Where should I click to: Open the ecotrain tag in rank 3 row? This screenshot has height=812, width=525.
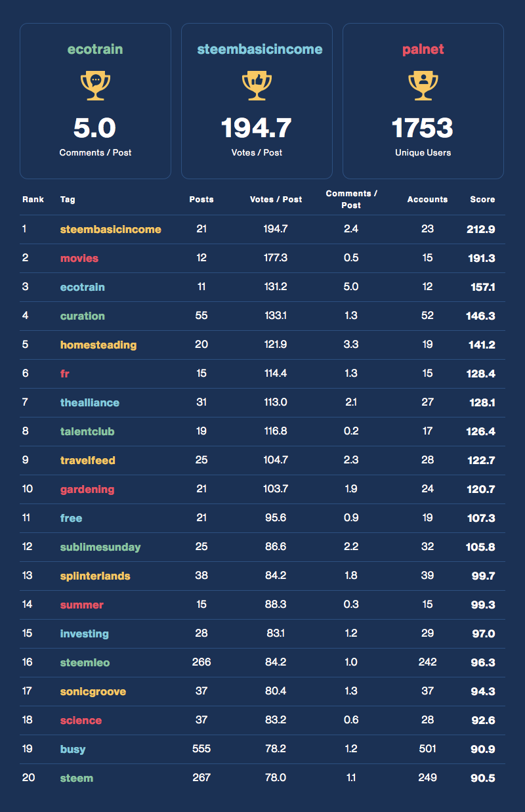83,288
